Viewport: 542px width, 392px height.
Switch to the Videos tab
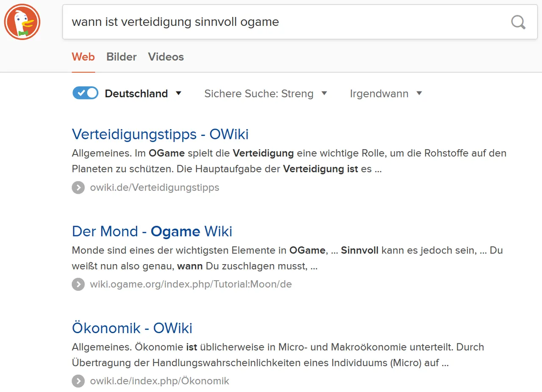click(x=166, y=57)
